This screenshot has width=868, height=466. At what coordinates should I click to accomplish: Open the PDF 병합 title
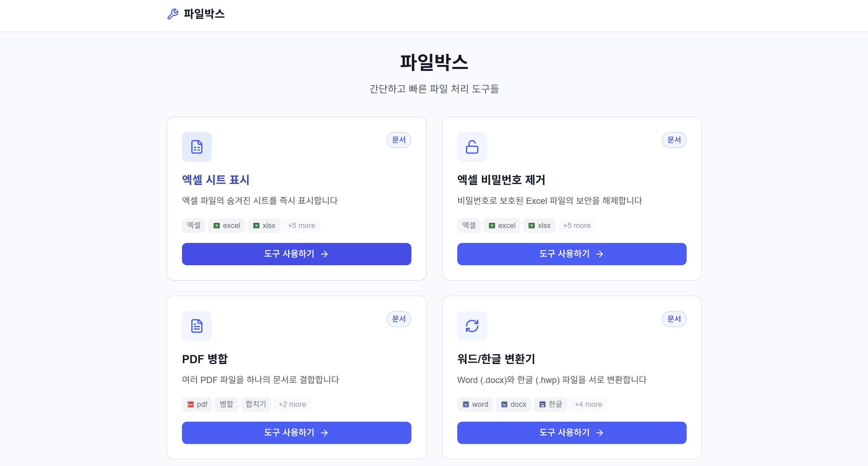coord(205,359)
